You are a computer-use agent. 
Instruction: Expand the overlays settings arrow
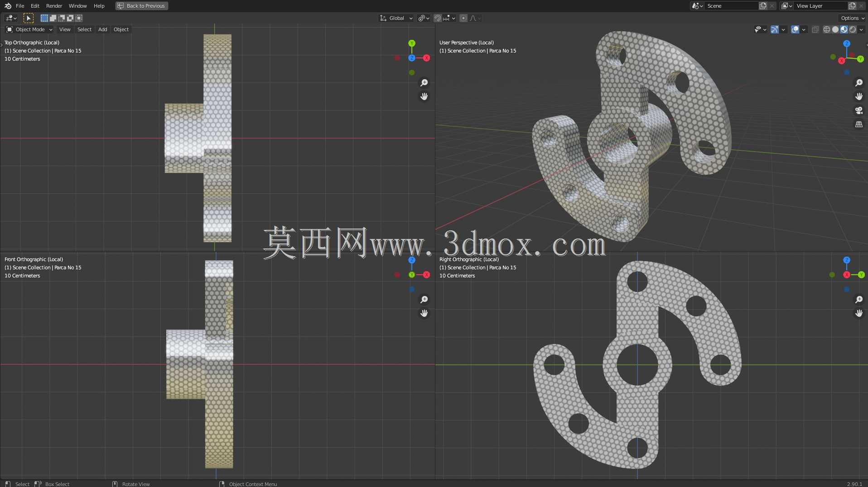tap(804, 29)
